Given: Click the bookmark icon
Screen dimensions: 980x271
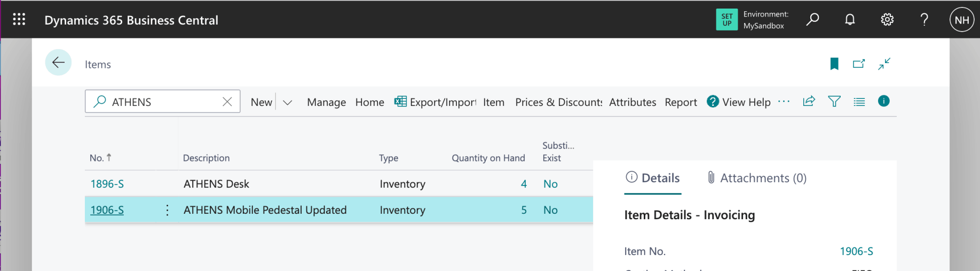Looking at the screenshot, I should pyautogui.click(x=834, y=64).
